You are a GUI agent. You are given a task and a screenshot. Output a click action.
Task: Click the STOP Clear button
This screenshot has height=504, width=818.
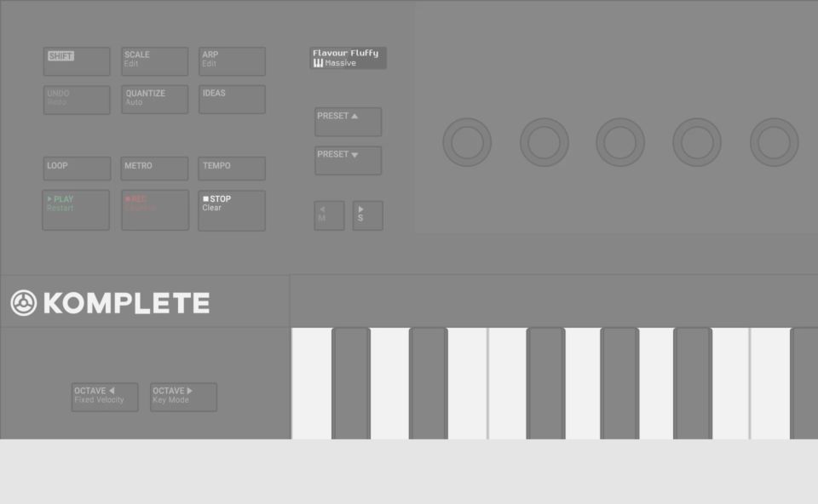coord(232,210)
